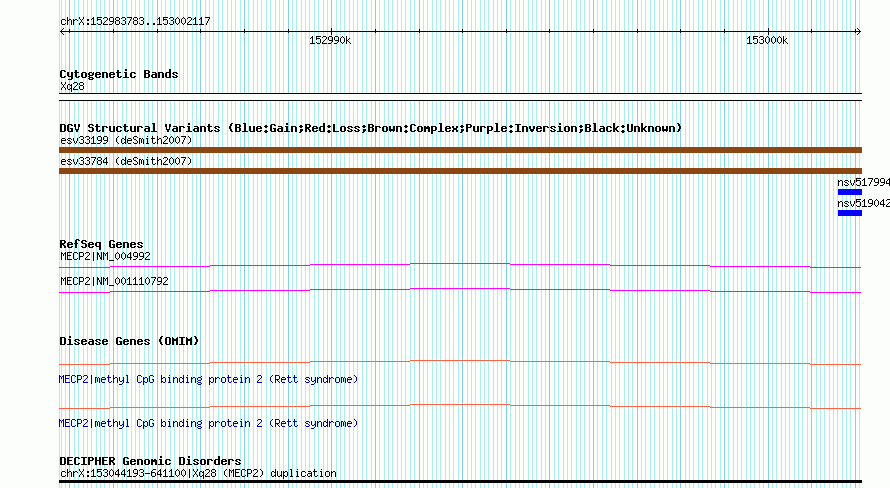
Task: Click the 152990k ruler marker
Action: [x=330, y=40]
